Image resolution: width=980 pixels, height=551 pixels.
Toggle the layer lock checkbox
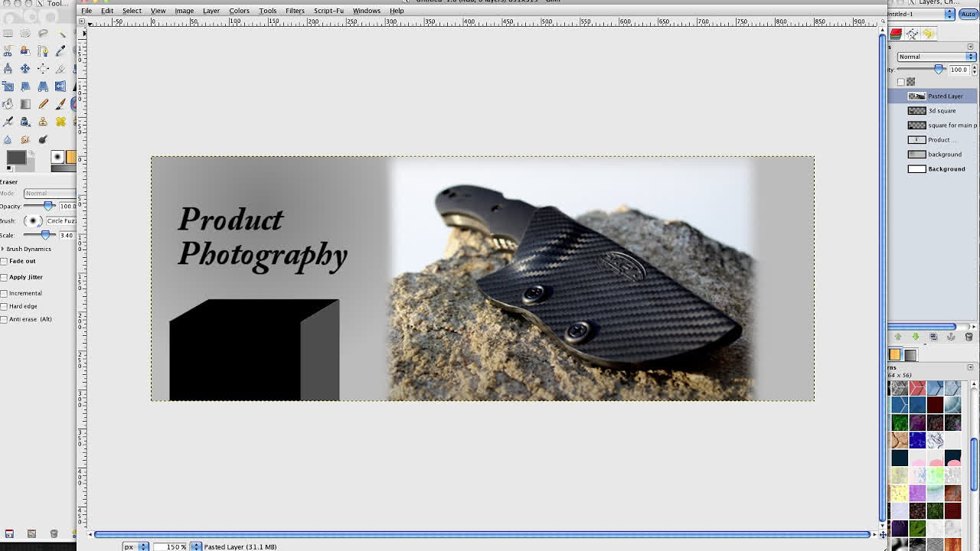(901, 82)
